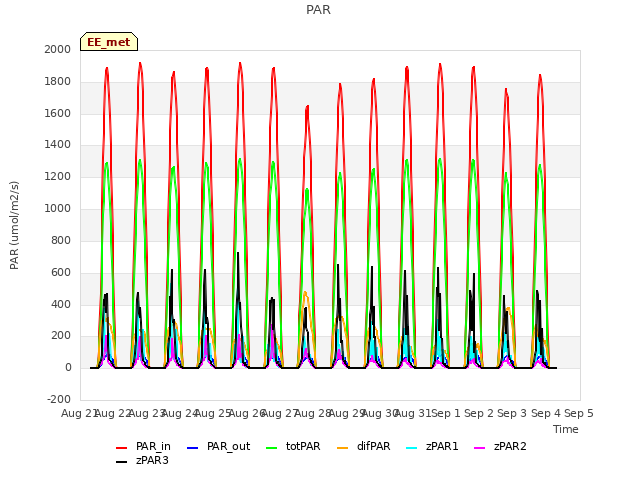Screen dimensions: 640x480
Task: Select the zPAR2 legend entry
Action: coord(500,447)
